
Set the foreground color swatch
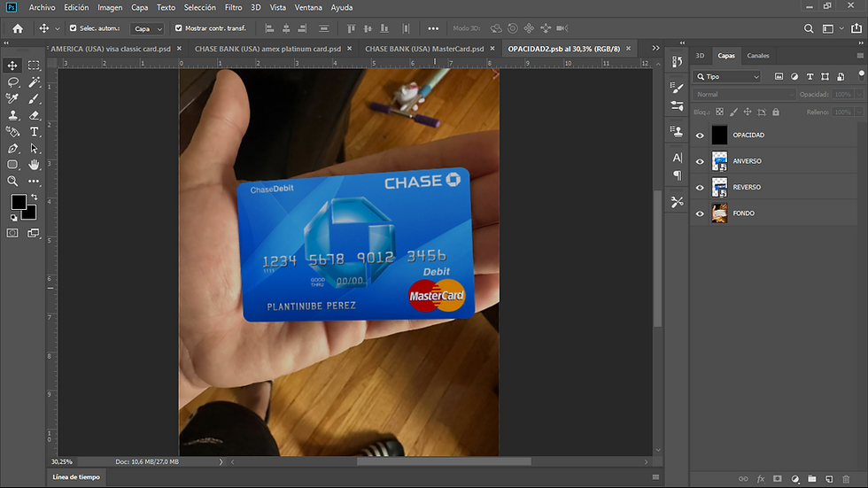coord(18,202)
